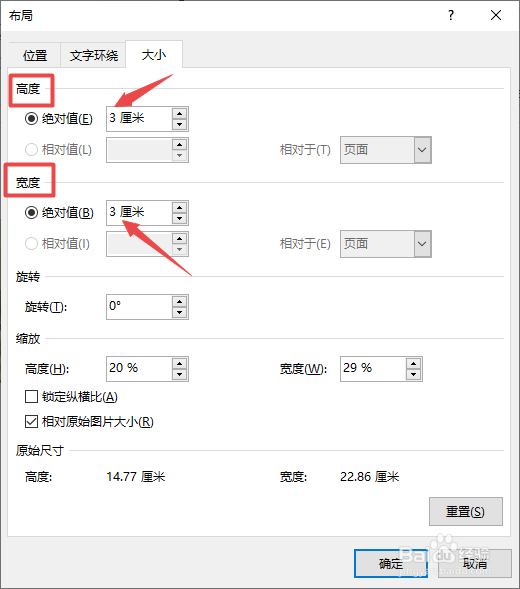This screenshot has height=589, width=520.
Task: Increase height absolute value with up arrow
Action: (x=180, y=114)
